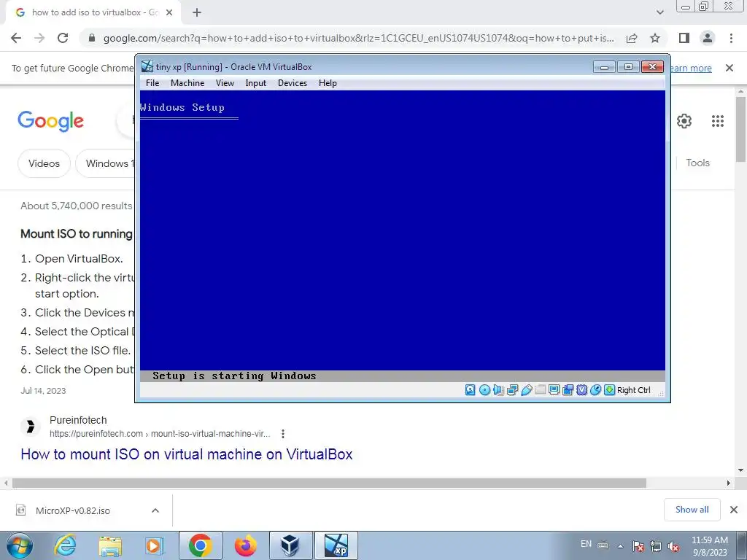Click the Right Ctrl host key label
This screenshot has width=747, height=560.
click(x=634, y=390)
